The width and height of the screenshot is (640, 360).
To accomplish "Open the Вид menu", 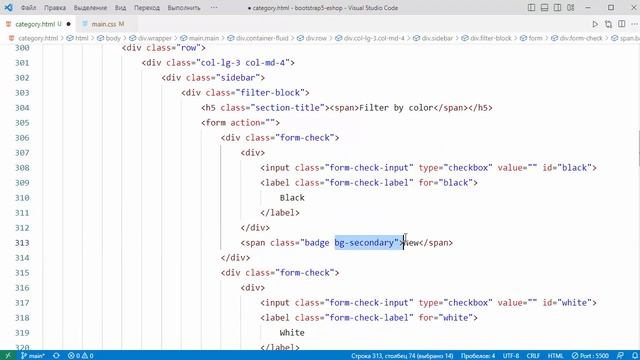I will [x=120, y=8].
